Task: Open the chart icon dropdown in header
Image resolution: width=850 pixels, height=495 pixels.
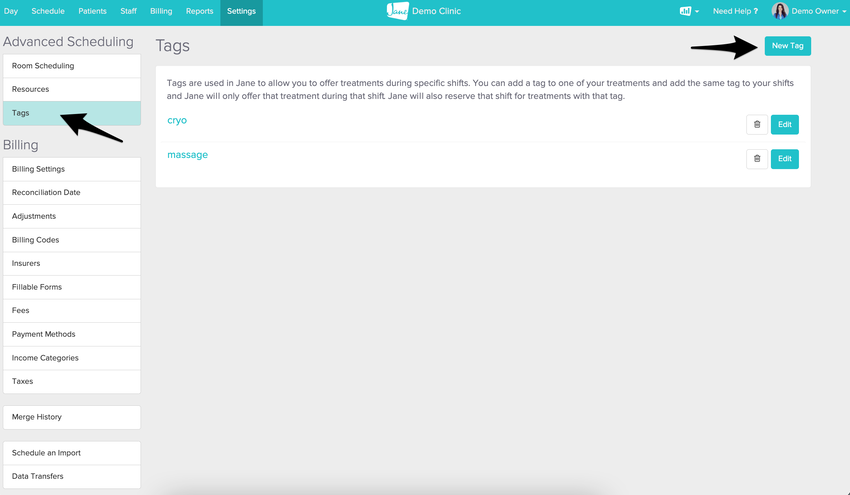Action: pos(689,11)
